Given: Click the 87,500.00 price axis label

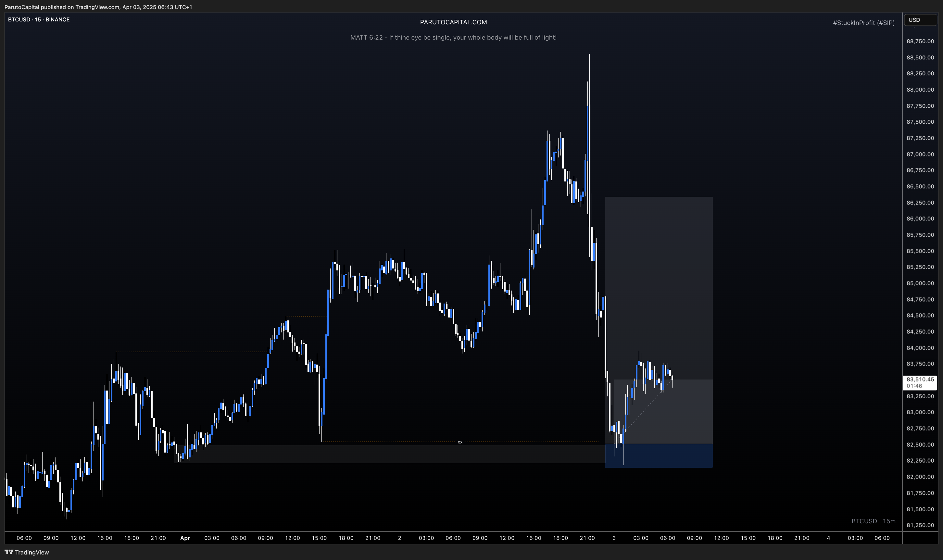Looking at the screenshot, I should 920,121.
